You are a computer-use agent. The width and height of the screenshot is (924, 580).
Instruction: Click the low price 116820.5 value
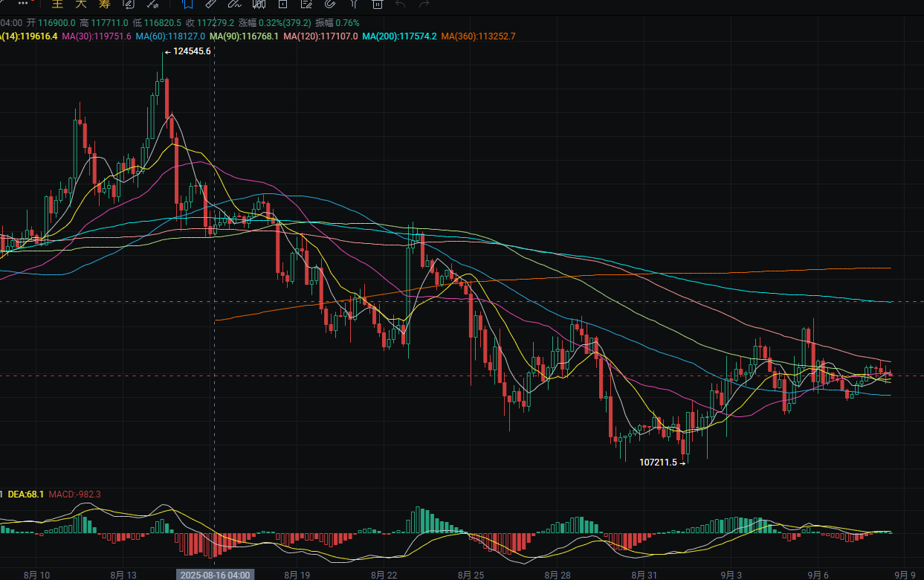point(163,23)
